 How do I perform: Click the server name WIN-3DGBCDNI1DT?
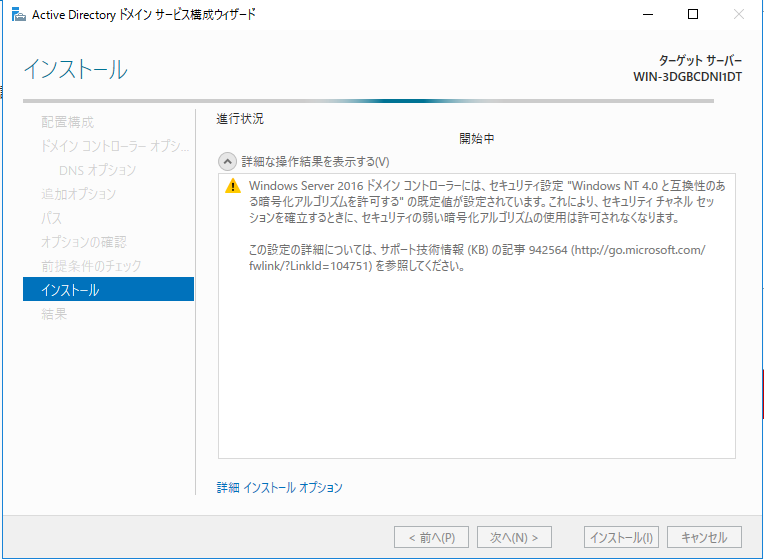688,77
